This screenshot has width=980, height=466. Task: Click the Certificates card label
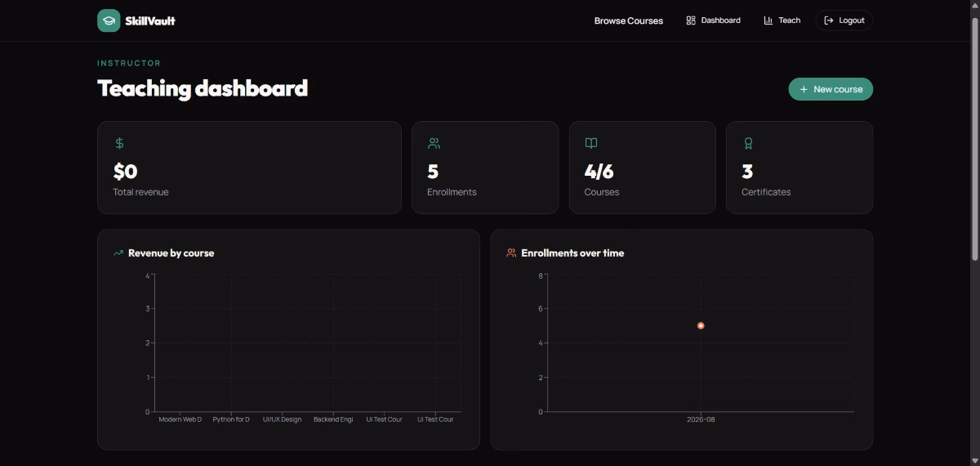point(766,192)
